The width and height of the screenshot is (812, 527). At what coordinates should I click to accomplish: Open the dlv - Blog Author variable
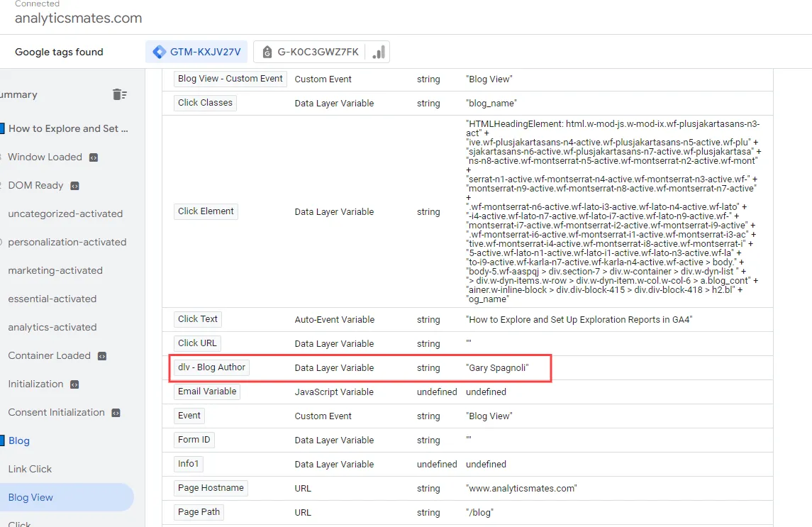click(212, 367)
